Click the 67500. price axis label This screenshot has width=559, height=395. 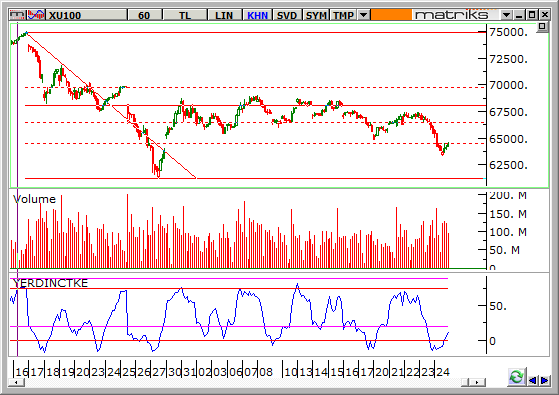508,112
